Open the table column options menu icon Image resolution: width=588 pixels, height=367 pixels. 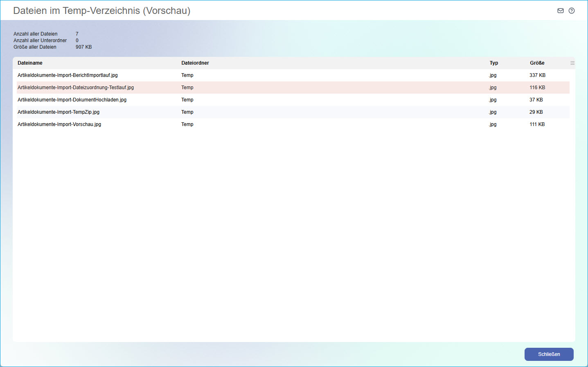click(x=572, y=63)
